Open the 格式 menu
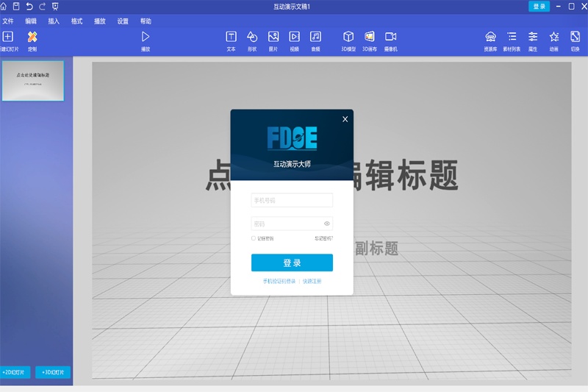Image resolution: width=588 pixels, height=392 pixels. point(77,21)
